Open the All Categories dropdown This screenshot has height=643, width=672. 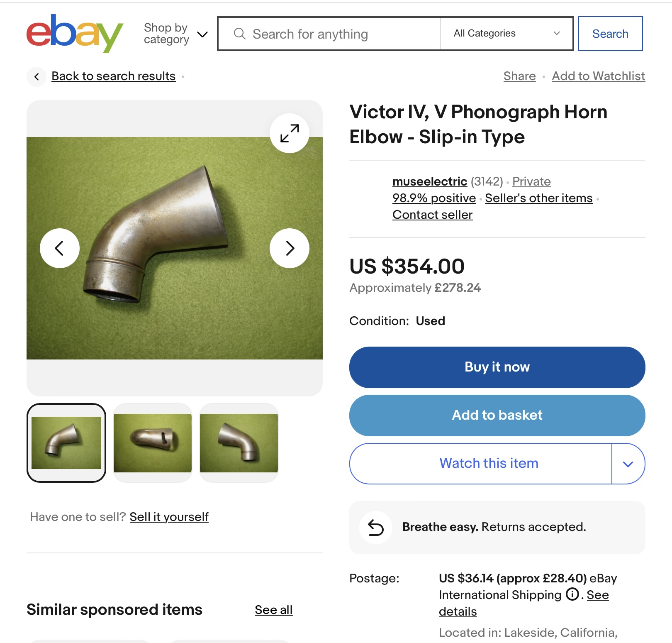coord(506,34)
